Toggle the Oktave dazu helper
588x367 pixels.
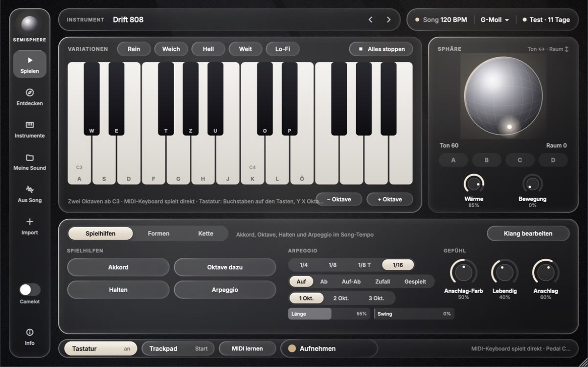pos(225,267)
